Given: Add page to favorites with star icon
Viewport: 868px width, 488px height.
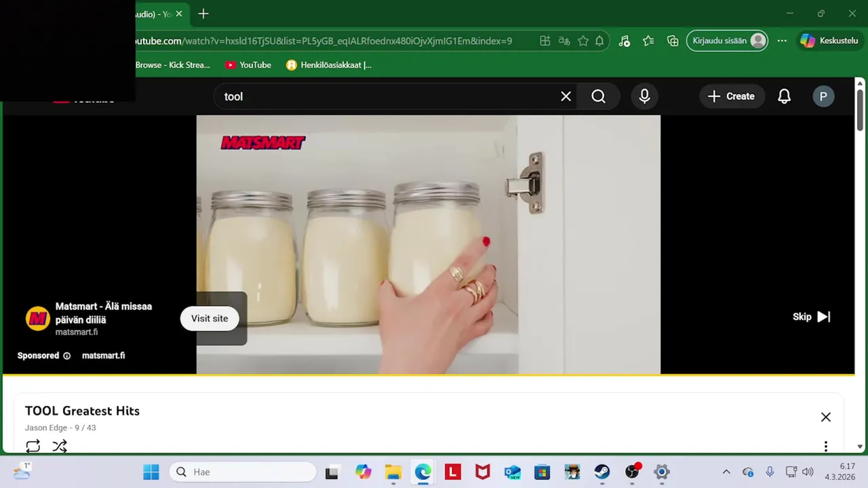Looking at the screenshot, I should [583, 41].
